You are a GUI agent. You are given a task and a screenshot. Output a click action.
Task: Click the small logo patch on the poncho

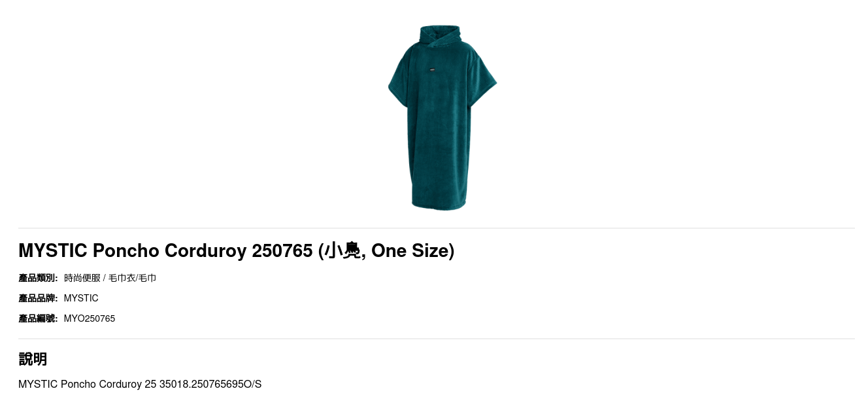[x=432, y=69]
